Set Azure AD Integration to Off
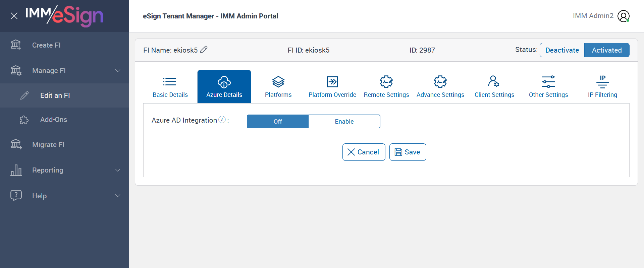The image size is (644, 268). pos(278,121)
